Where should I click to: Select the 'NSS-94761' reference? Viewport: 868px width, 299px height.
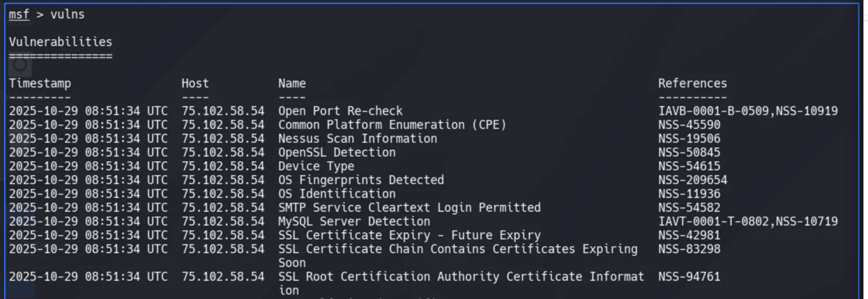[x=689, y=277]
